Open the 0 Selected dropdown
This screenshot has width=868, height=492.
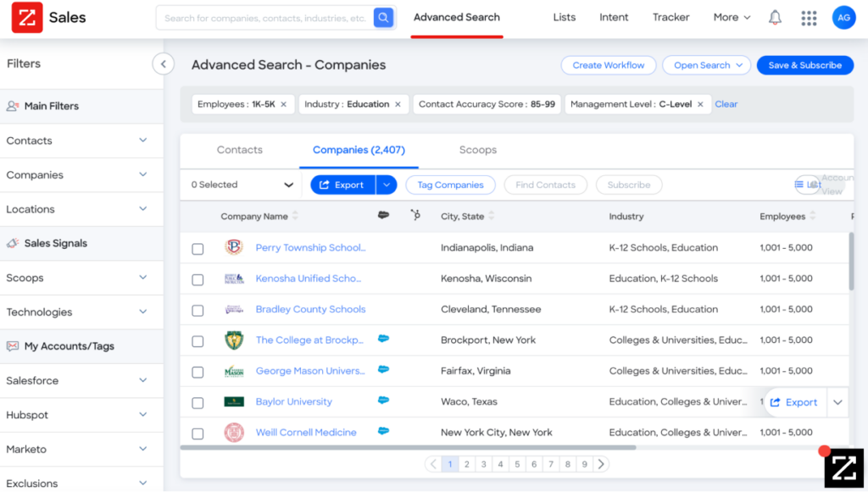tap(242, 185)
